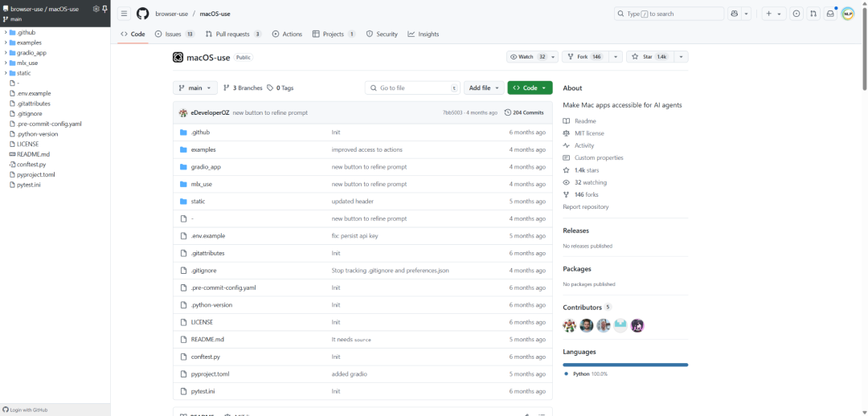Click the commit history clock icon
868x416 pixels.
[x=508, y=112]
